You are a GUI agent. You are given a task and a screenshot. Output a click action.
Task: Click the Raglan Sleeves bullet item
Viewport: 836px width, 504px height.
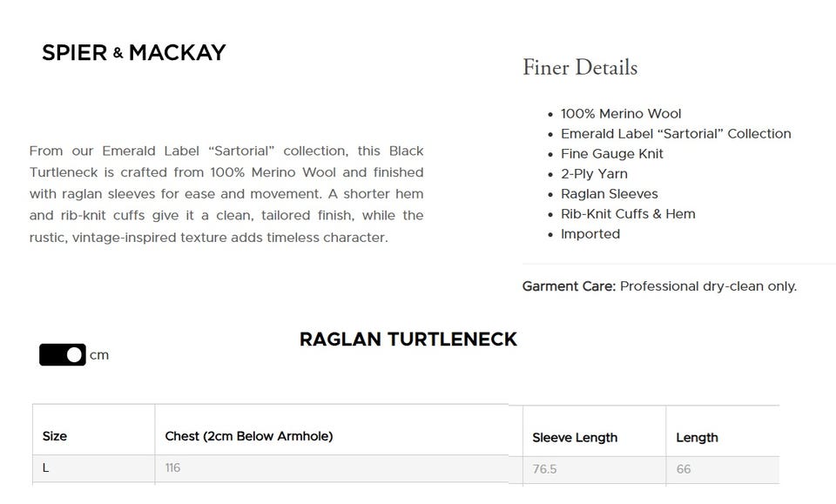[x=610, y=194]
